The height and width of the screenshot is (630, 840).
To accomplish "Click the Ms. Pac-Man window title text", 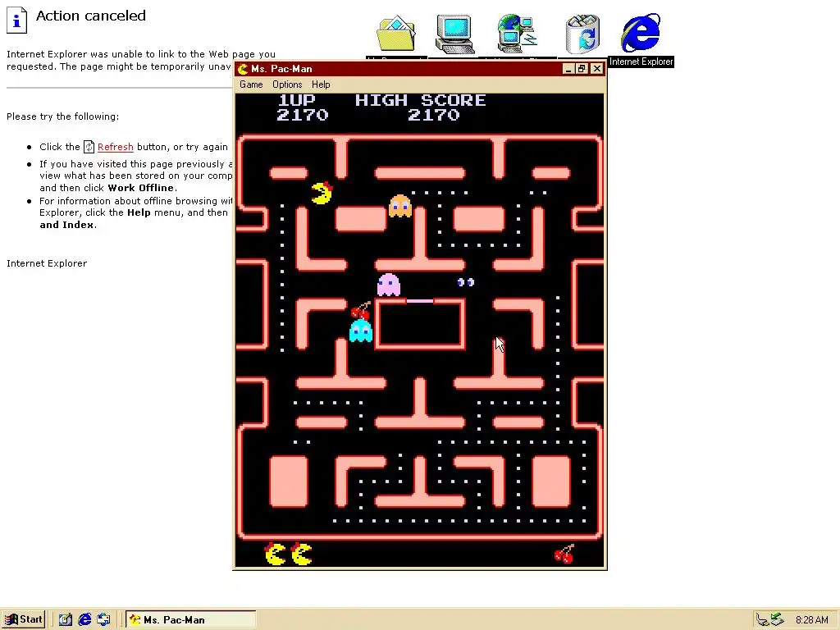I will pos(281,69).
